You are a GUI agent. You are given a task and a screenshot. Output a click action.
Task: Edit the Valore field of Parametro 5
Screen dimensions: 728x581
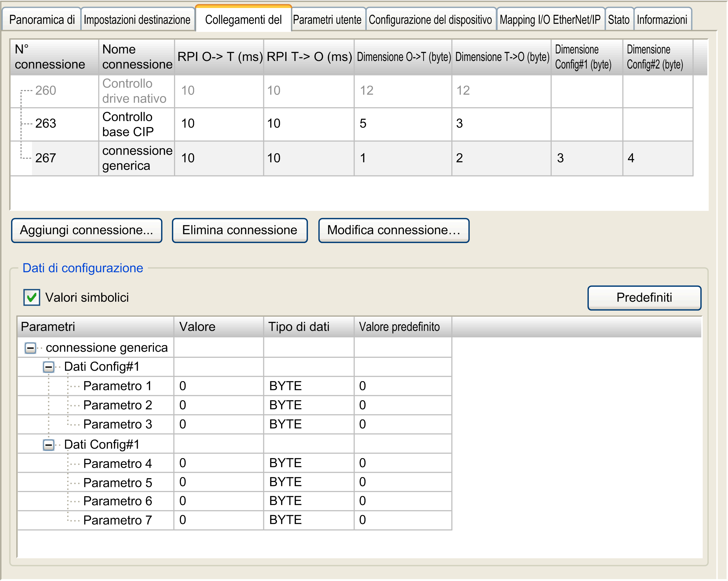pos(219,482)
